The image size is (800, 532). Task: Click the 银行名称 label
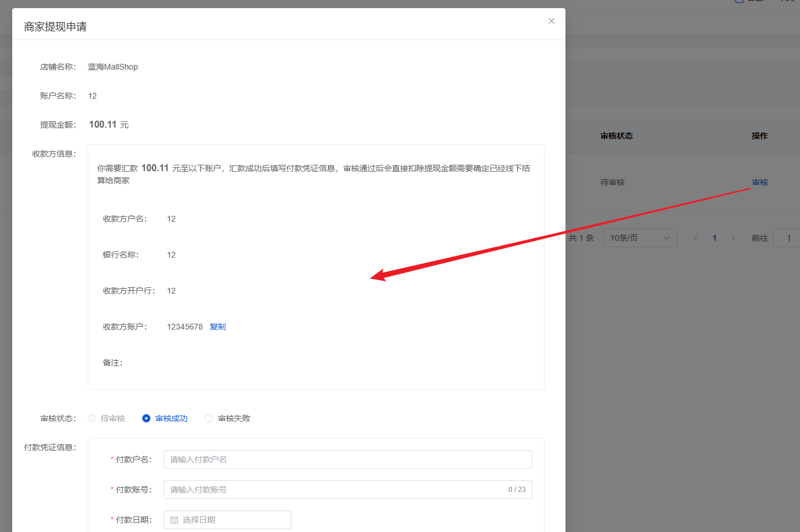click(121, 255)
